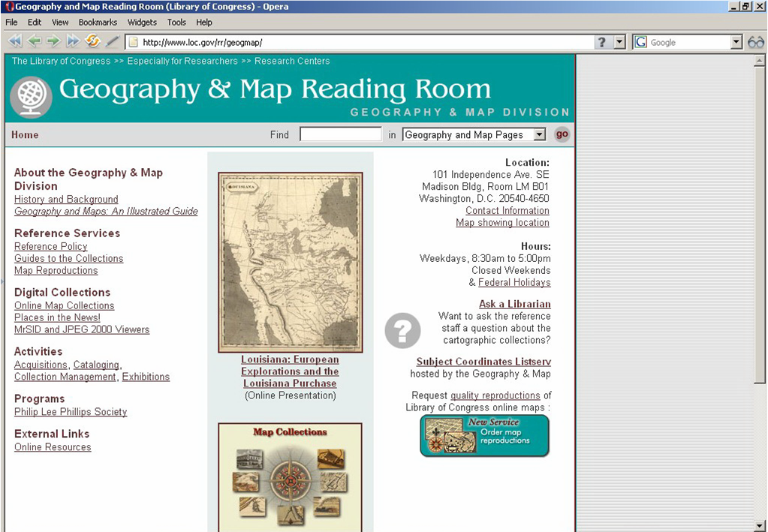Click the Forward arrow in the toolbar
Screen dimensions: 768x532
53,42
